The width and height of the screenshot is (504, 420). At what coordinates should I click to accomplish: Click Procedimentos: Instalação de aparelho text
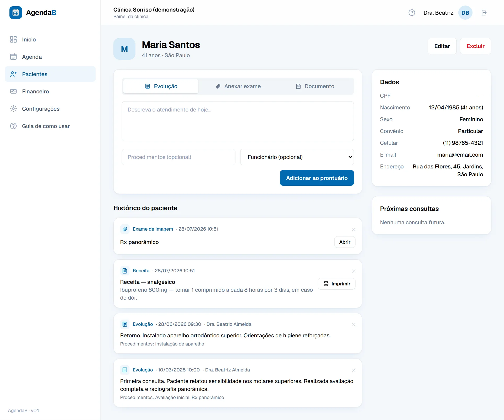pyautogui.click(x=162, y=344)
